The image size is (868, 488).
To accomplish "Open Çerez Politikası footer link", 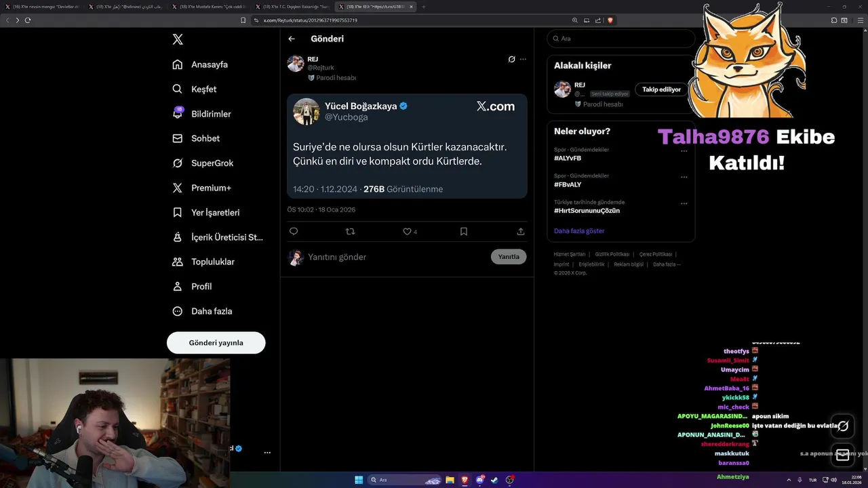I will coord(656,254).
